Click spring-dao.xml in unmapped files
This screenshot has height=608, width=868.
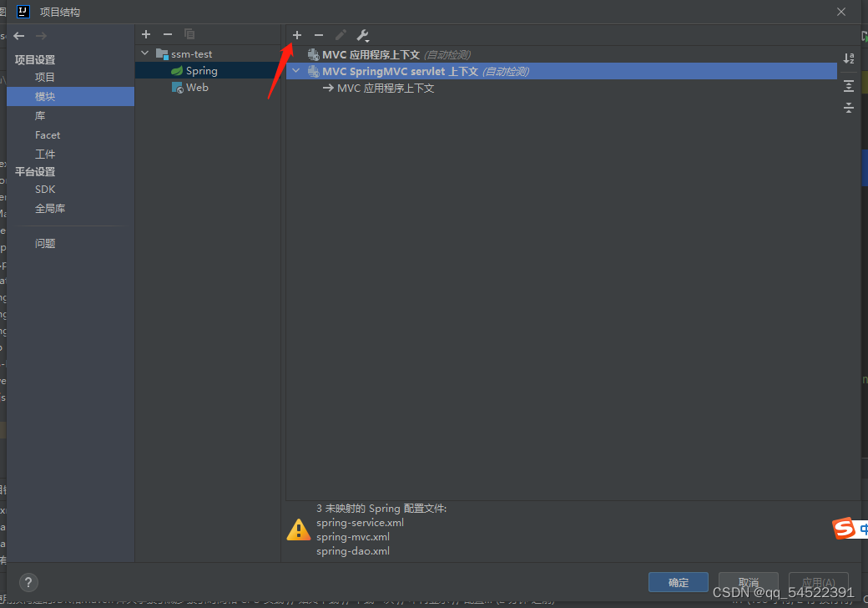pos(353,551)
